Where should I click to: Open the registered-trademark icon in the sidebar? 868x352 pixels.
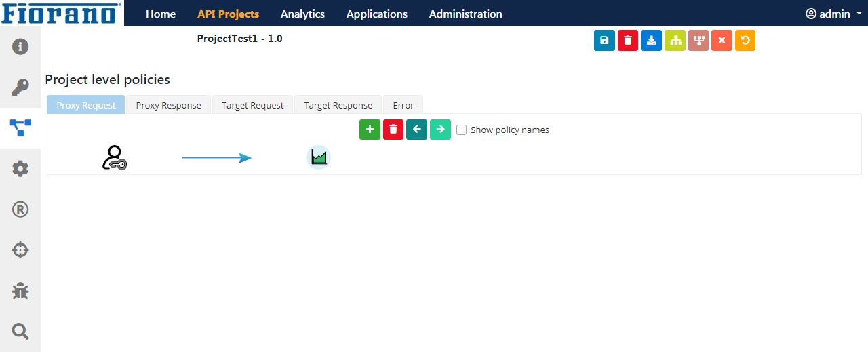(20, 210)
